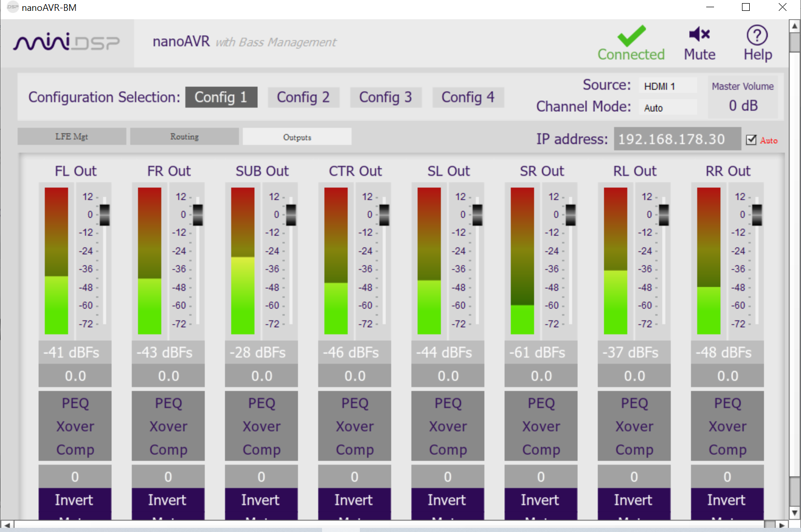The height and width of the screenshot is (532, 801).
Task: Open PEQ settings for CTR Out
Action: click(x=355, y=403)
